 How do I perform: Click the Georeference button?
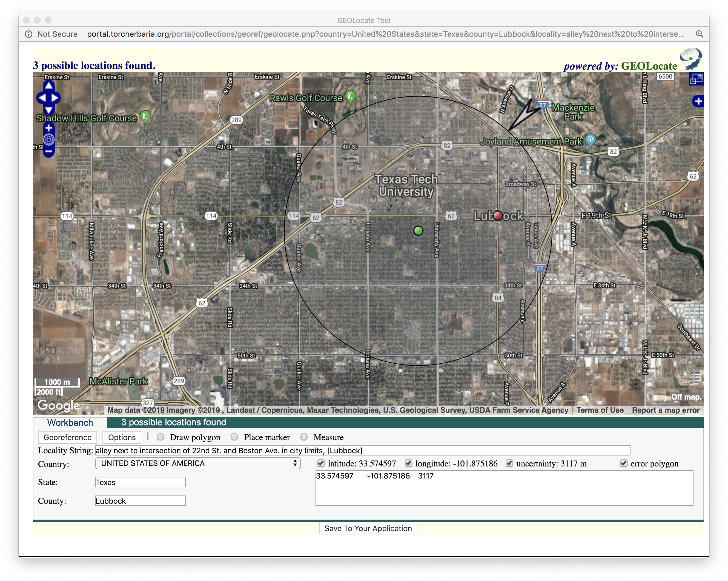68,437
